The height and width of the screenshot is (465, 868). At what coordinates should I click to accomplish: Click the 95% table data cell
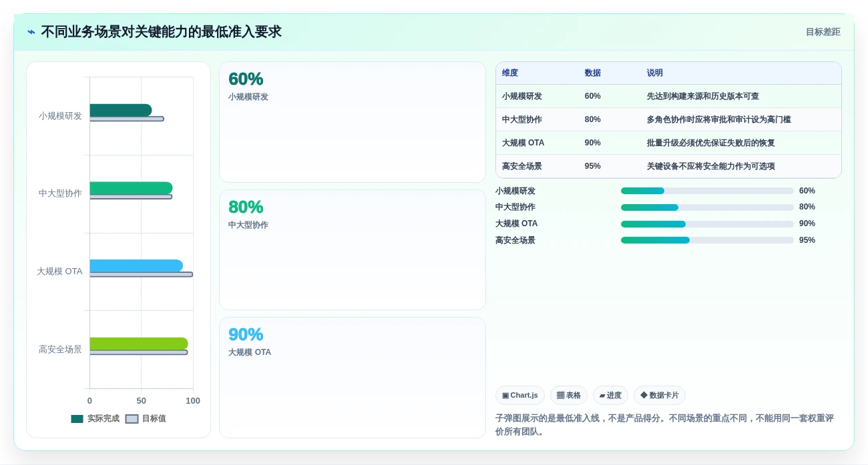click(592, 166)
